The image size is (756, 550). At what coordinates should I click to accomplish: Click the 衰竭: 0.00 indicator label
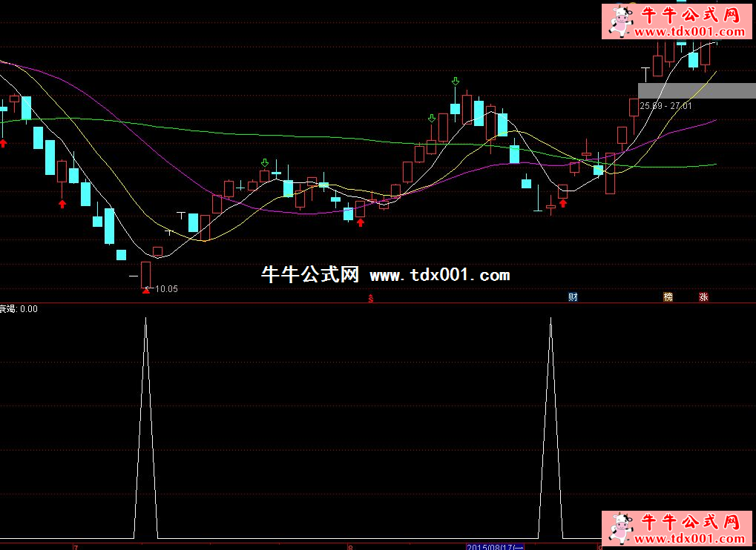tap(19, 309)
